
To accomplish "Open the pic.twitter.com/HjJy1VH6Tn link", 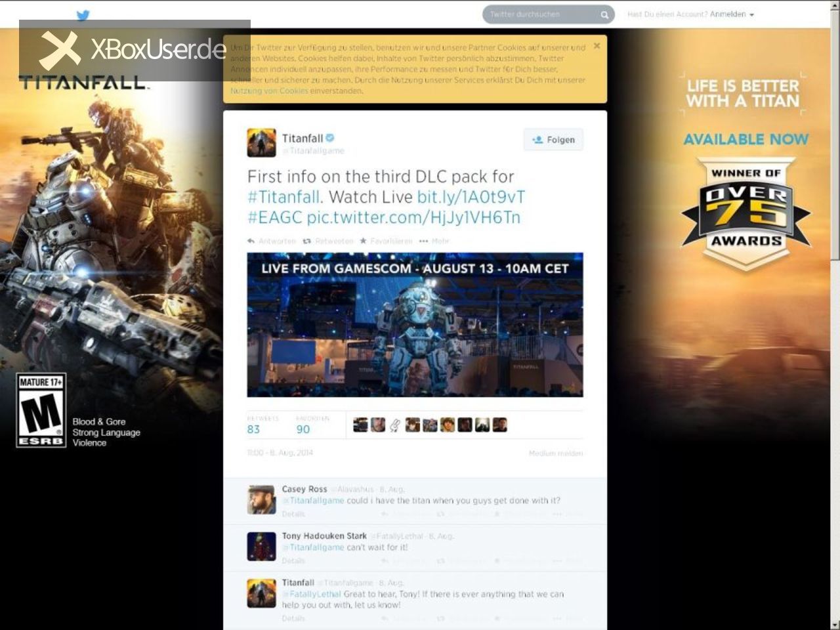I will [x=413, y=217].
